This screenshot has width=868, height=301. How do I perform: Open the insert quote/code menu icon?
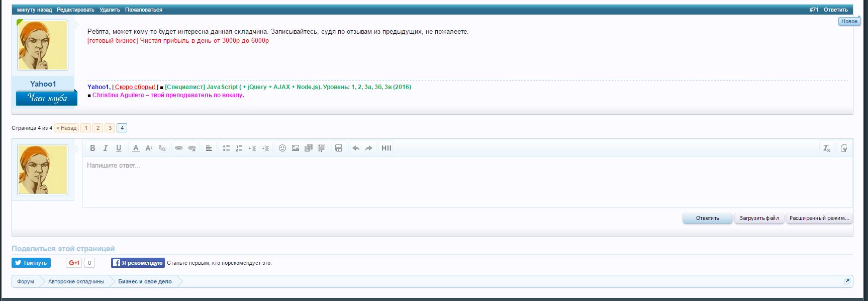click(322, 148)
